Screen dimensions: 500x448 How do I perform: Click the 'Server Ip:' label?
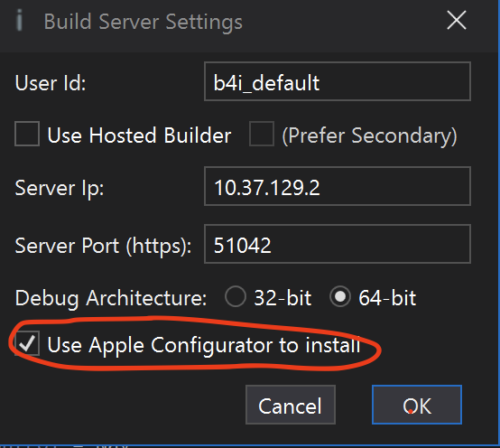(60, 189)
